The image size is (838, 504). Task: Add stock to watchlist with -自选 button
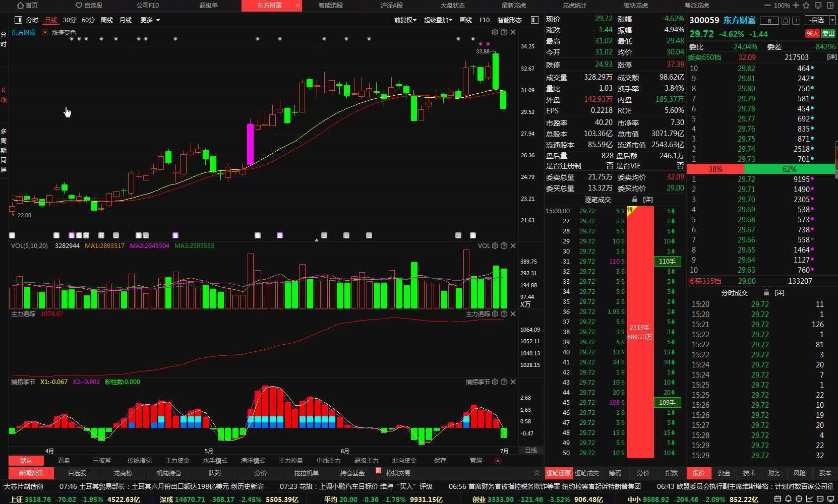(x=817, y=21)
